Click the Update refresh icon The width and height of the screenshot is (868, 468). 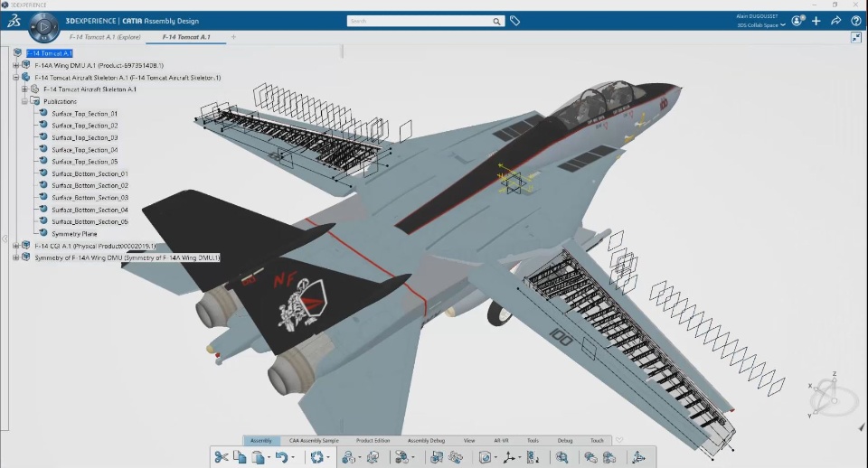tap(316, 457)
